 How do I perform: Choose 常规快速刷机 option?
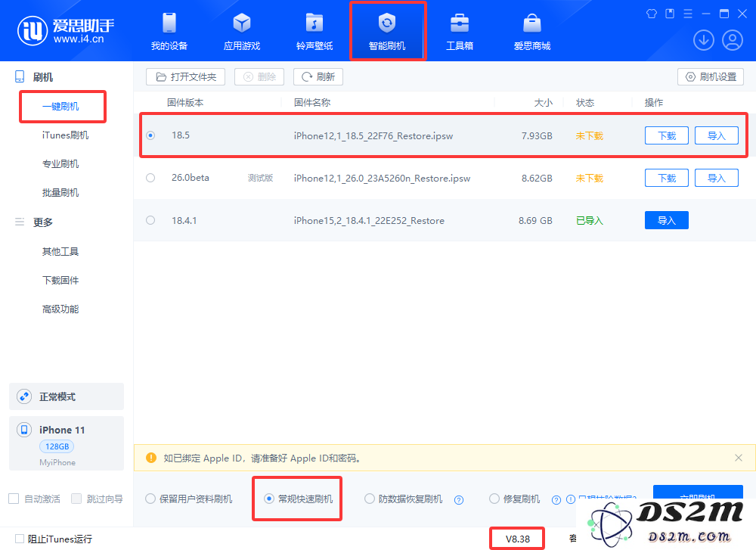pyautogui.click(x=299, y=499)
